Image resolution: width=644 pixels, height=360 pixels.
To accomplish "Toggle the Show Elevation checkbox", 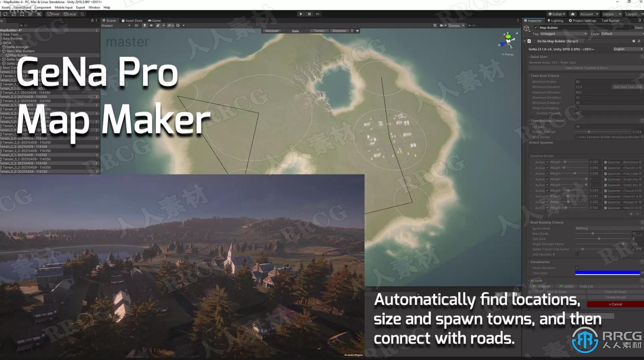I will pos(577,268).
